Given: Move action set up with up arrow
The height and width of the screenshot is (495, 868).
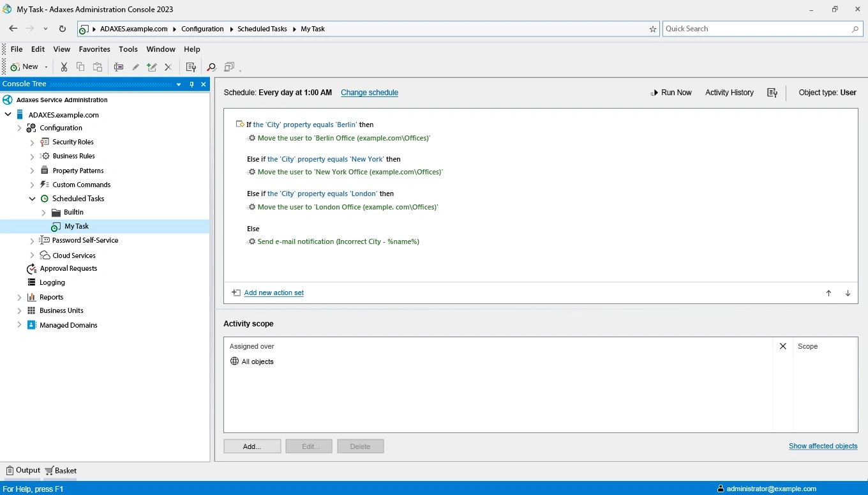Looking at the screenshot, I should click(x=828, y=293).
